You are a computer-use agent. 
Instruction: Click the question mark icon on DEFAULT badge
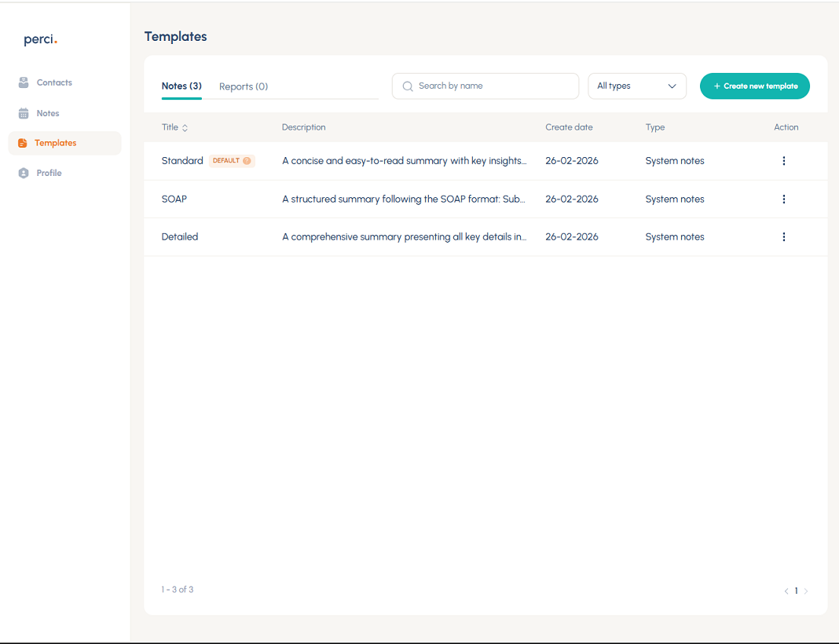[247, 160]
